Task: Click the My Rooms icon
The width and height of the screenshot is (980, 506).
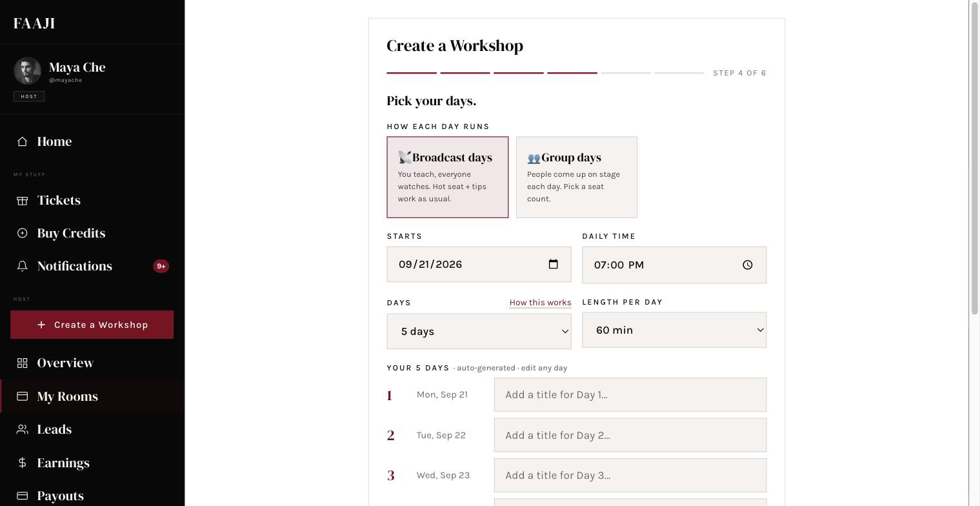Action: [x=22, y=396]
